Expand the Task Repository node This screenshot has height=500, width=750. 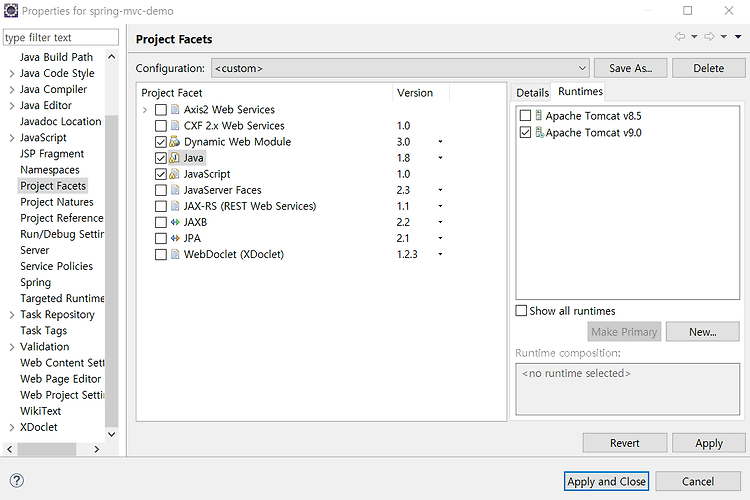coord(11,314)
